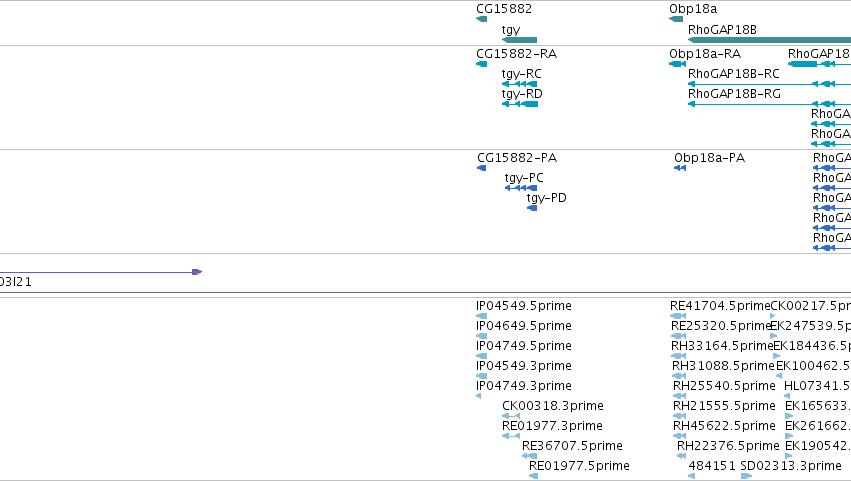Click the CG15882-PA protein feature
Viewport: 851px width, 481px height.
(481, 168)
